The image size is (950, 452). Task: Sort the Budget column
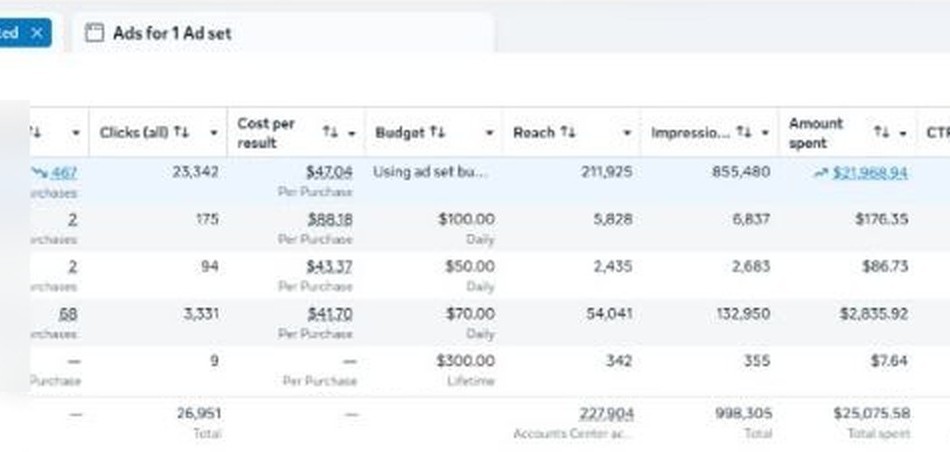click(438, 132)
